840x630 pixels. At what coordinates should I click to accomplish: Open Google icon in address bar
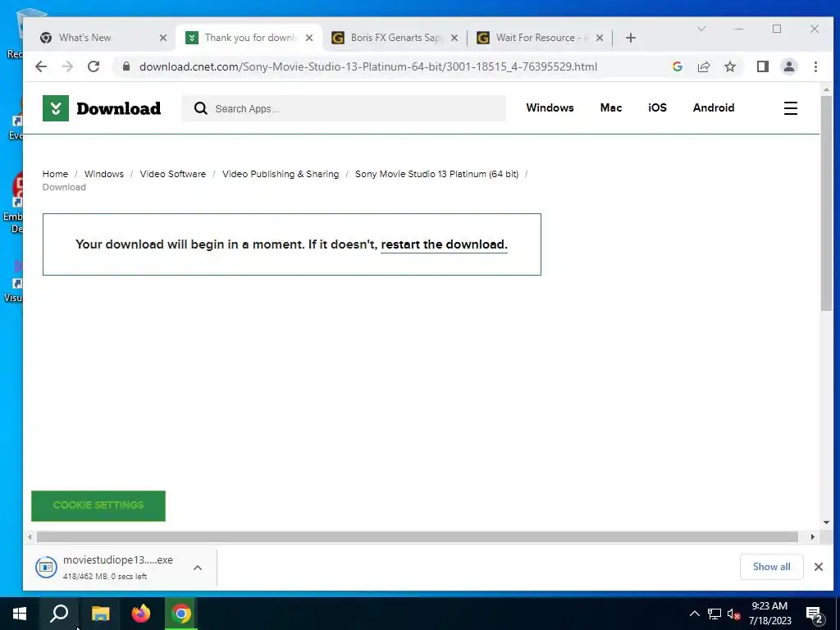click(677, 66)
